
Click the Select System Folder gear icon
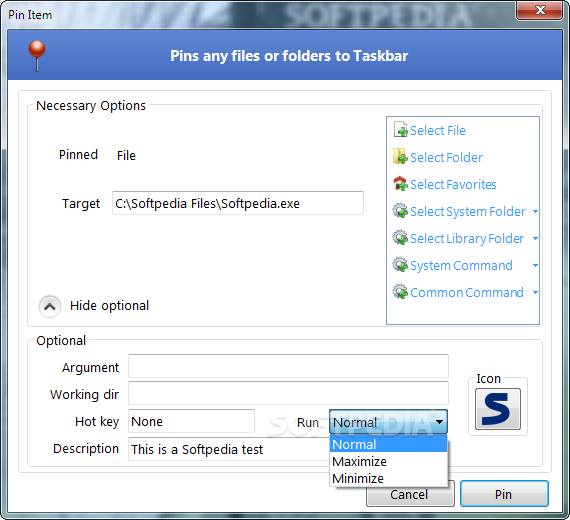tap(400, 211)
